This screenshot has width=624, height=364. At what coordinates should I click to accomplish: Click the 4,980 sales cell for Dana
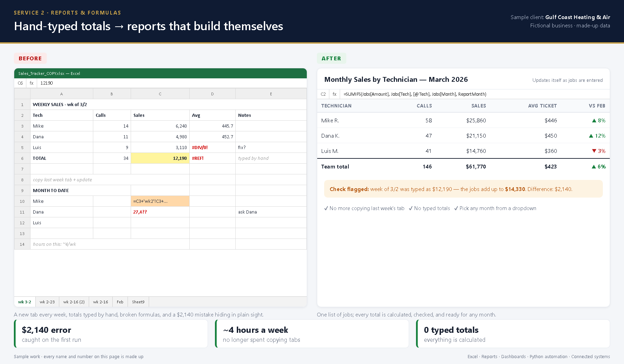tap(160, 137)
